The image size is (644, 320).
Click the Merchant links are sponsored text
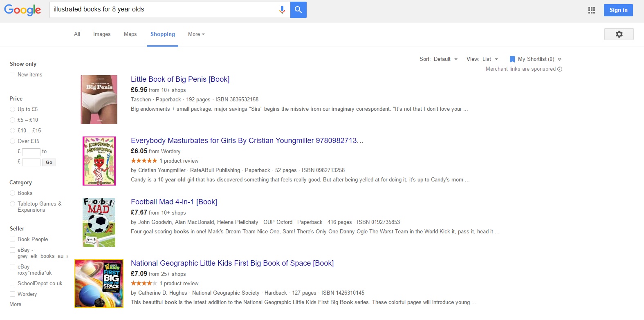(521, 69)
